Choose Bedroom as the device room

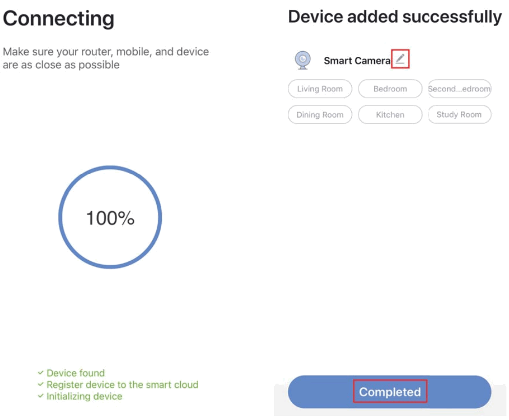tap(390, 89)
